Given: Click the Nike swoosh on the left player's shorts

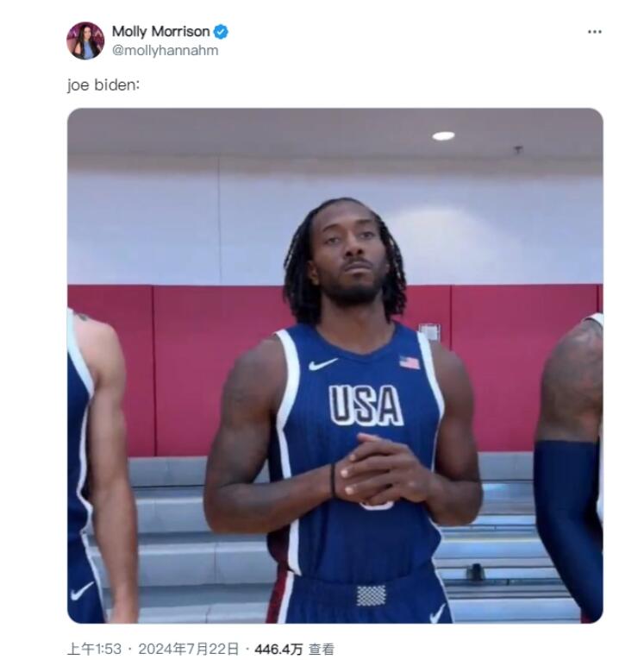Looking at the screenshot, I should pyautogui.click(x=82, y=591).
